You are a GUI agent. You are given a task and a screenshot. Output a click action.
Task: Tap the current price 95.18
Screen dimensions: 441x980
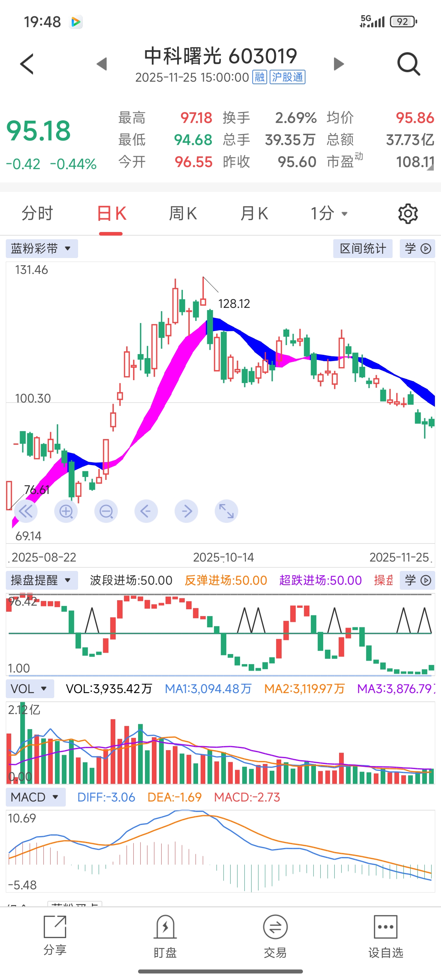click(38, 131)
